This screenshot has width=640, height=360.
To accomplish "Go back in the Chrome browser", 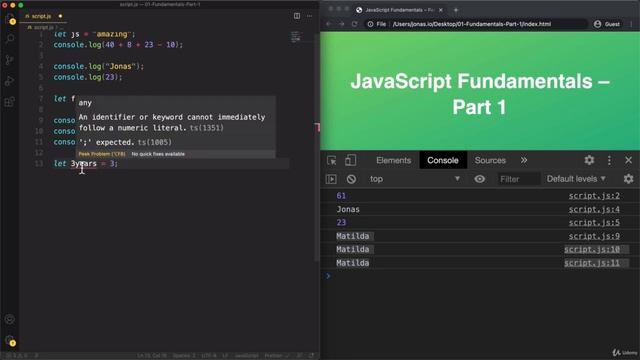I will [x=329, y=24].
